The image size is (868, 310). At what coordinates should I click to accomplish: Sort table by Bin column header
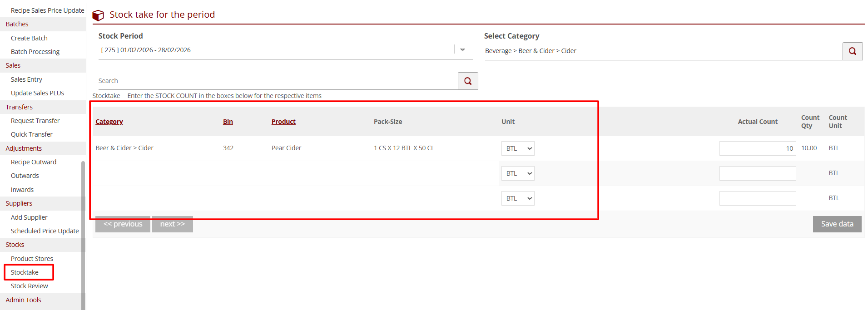pyautogui.click(x=228, y=122)
